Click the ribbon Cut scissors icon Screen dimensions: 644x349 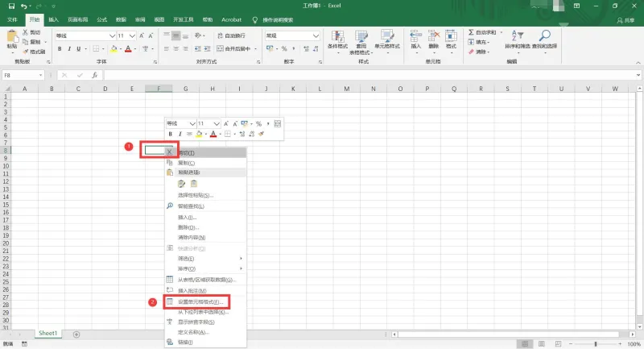[x=26, y=32]
